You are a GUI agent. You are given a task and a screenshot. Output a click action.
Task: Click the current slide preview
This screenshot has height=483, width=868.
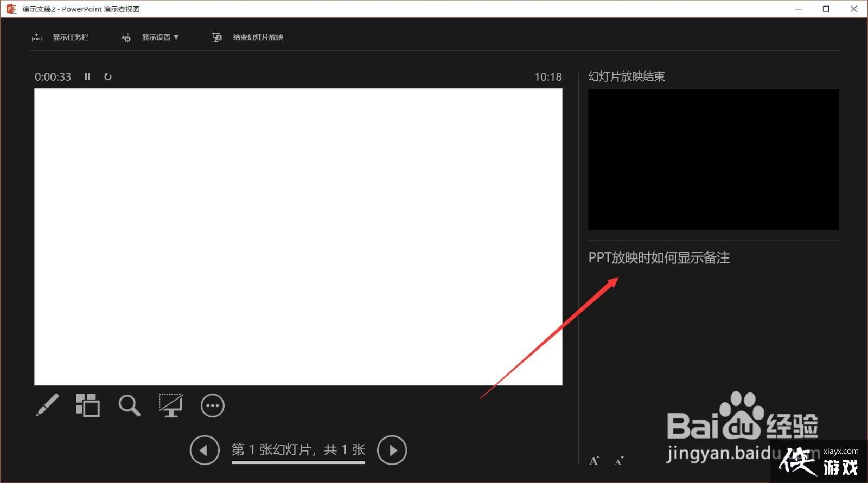point(298,237)
